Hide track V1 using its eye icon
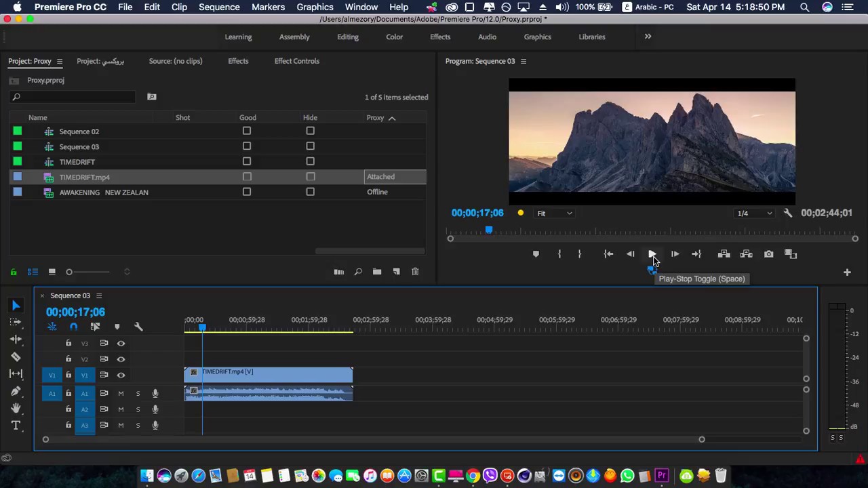The image size is (868, 488). point(121,375)
